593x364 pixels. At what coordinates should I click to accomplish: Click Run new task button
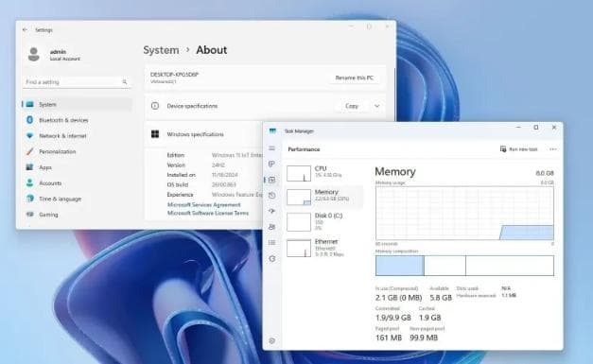click(x=518, y=149)
